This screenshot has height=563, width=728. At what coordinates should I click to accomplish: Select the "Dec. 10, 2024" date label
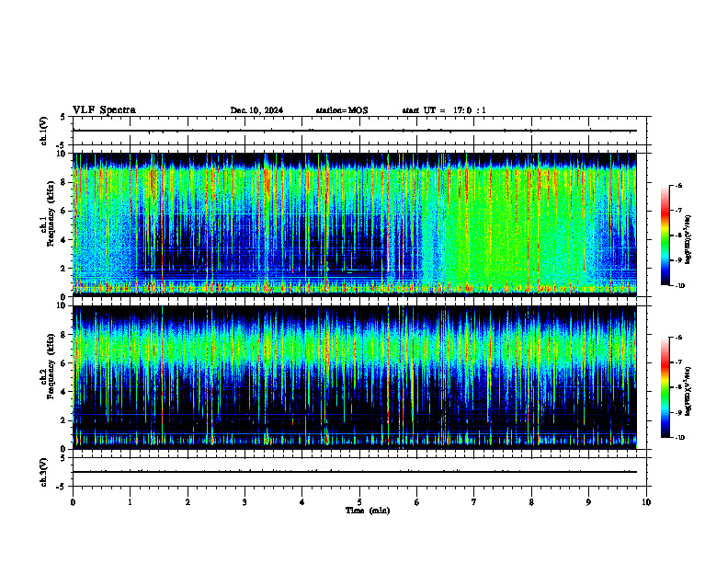click(256, 110)
